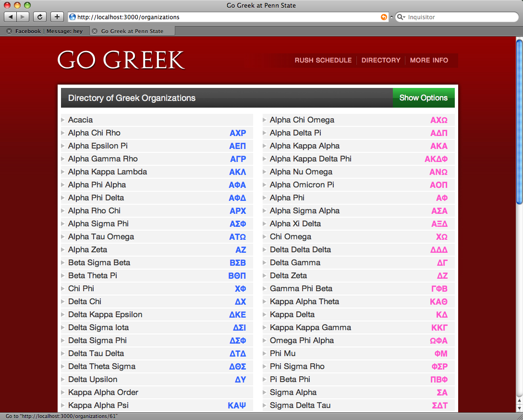Image resolution: width=523 pixels, height=420 pixels.
Task: Click Directory of Greek Organizations heading
Action: [132, 98]
